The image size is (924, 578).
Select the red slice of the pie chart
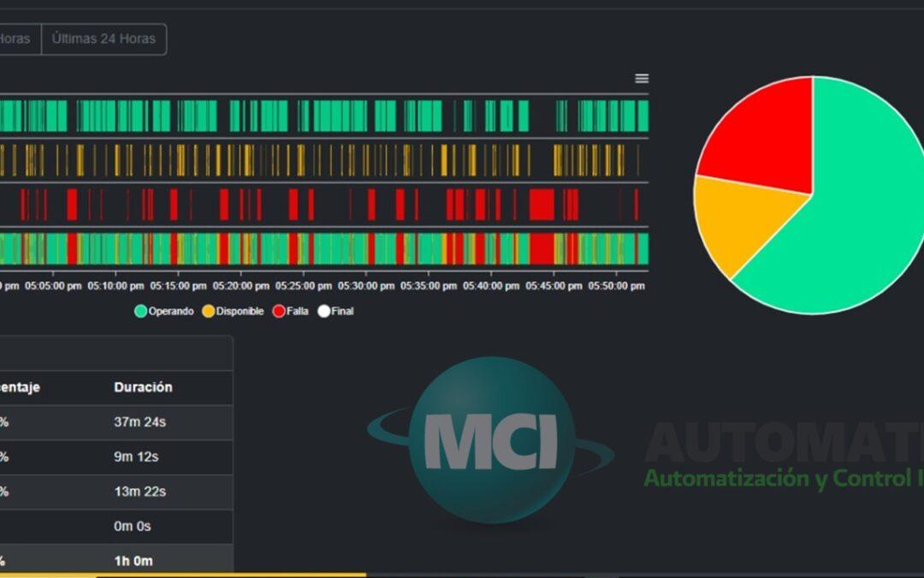pos(761,128)
